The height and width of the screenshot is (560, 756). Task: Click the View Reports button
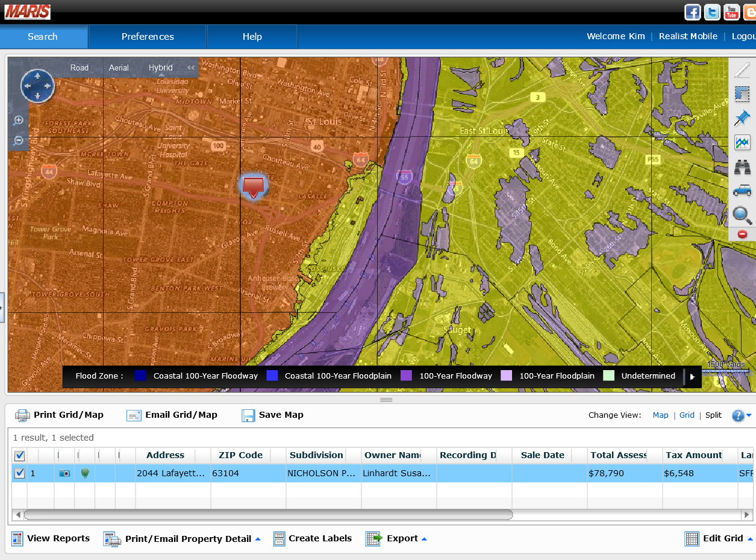click(51, 539)
